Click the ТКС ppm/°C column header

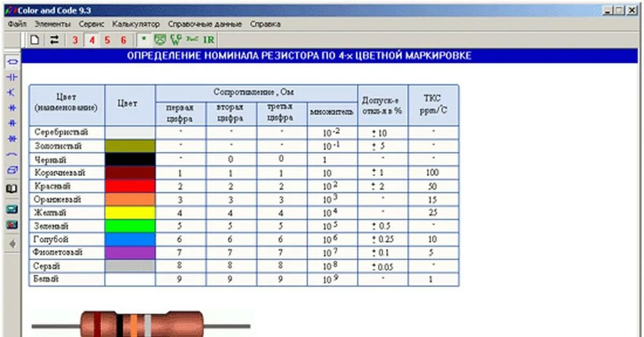pyautogui.click(x=434, y=105)
